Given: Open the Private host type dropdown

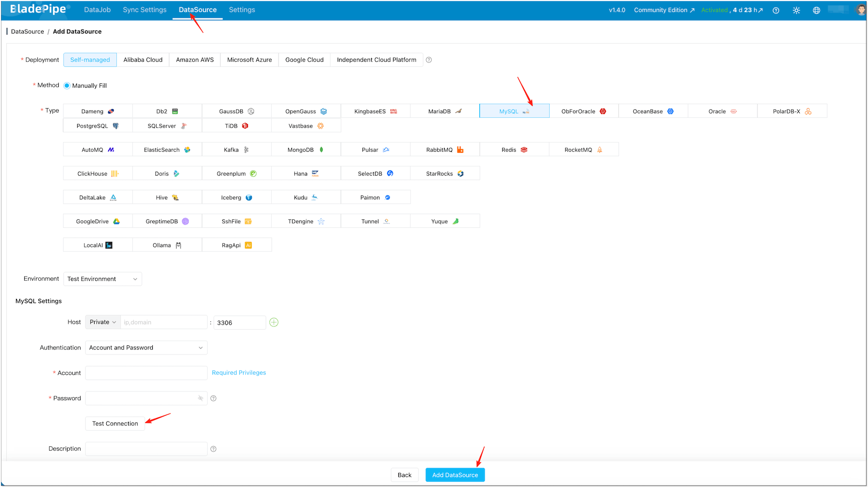Looking at the screenshot, I should click(x=102, y=322).
